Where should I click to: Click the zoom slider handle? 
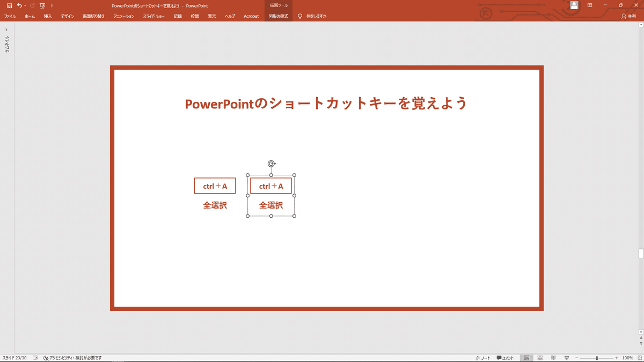pyautogui.click(x=597, y=358)
